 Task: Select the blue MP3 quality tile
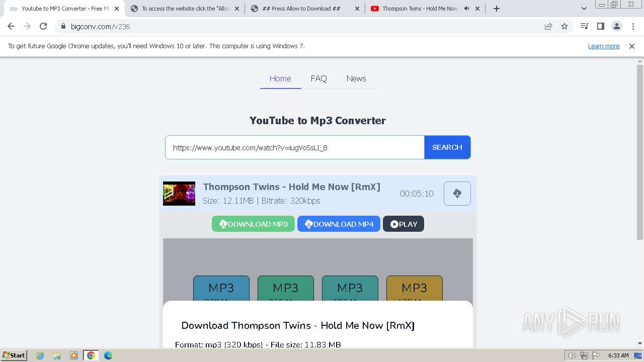221,289
